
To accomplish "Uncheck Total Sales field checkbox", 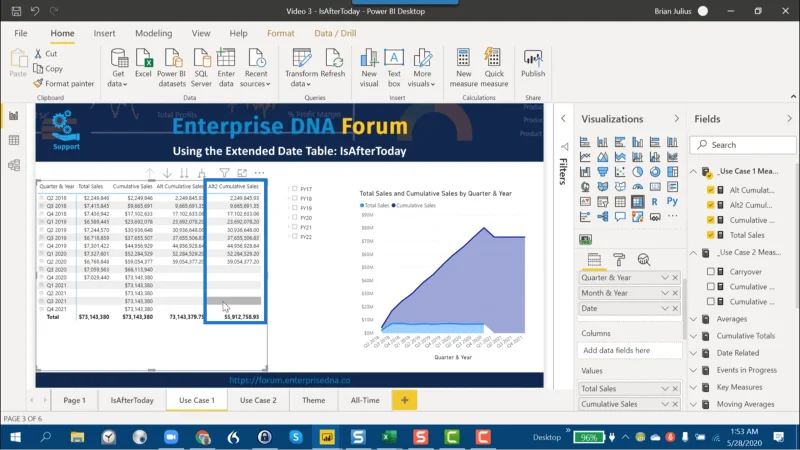I will (710, 235).
